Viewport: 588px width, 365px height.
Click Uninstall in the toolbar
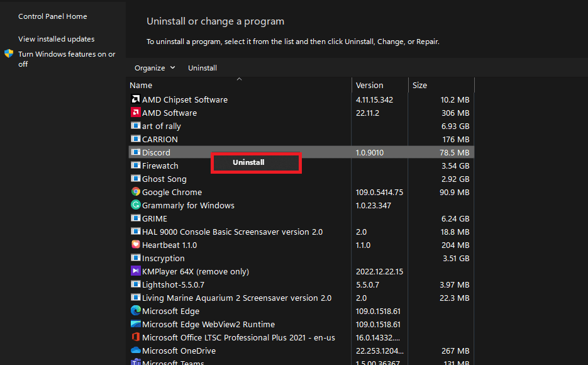(202, 68)
